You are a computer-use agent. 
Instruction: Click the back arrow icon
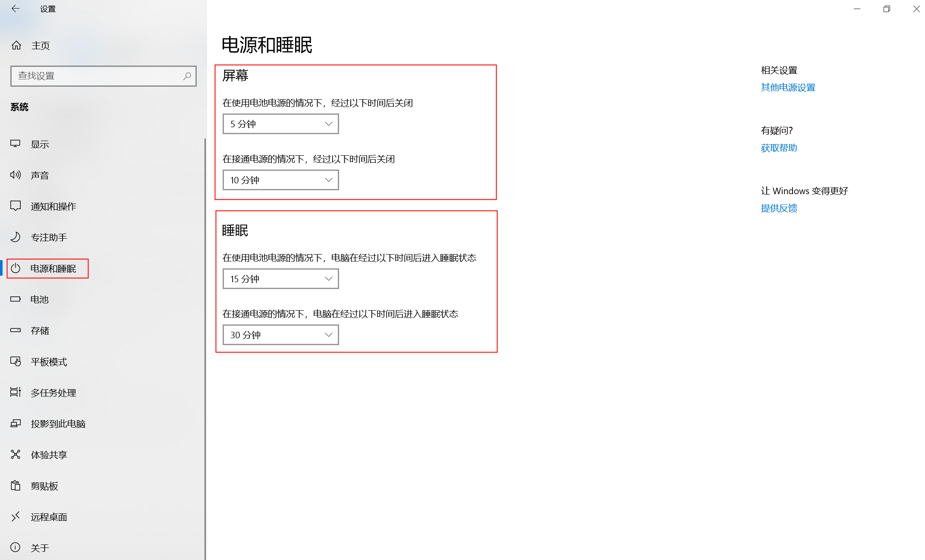(x=16, y=9)
